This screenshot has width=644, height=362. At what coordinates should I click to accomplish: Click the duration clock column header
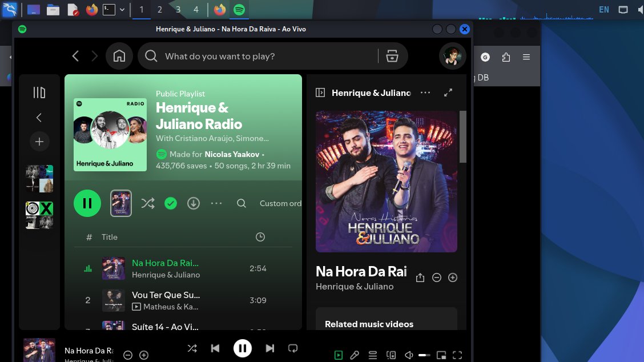point(260,237)
